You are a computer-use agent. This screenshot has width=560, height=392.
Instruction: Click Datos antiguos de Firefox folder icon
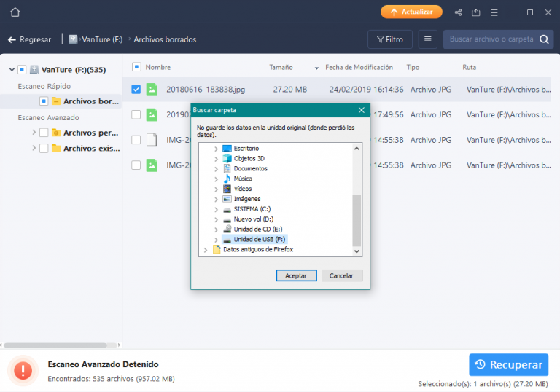pyautogui.click(x=217, y=249)
